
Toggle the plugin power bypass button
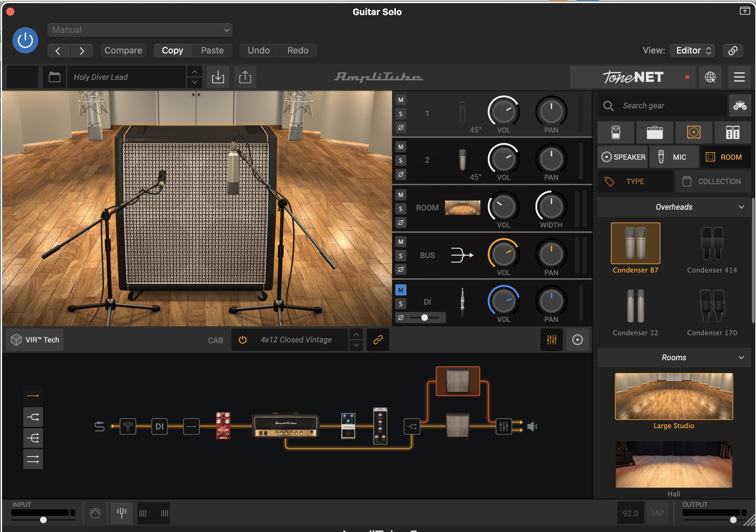pos(25,40)
